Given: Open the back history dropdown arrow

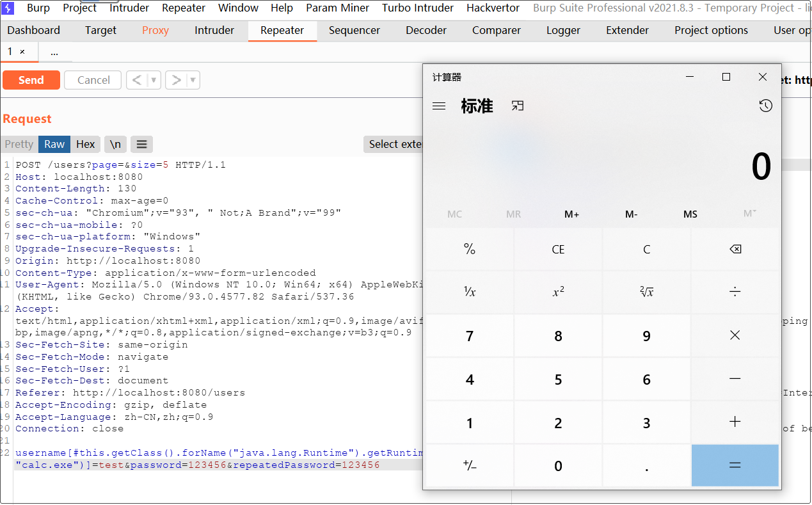Looking at the screenshot, I should (x=154, y=80).
